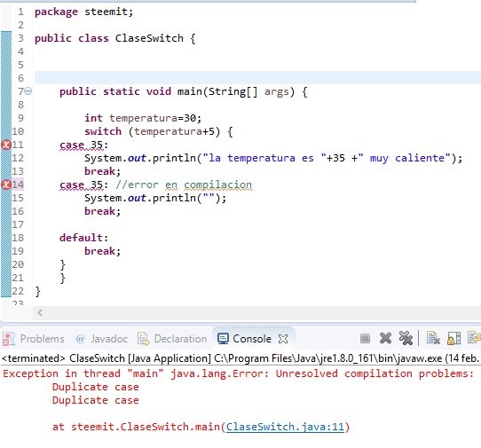Remove all terminated launches double-X icon

(x=406, y=338)
